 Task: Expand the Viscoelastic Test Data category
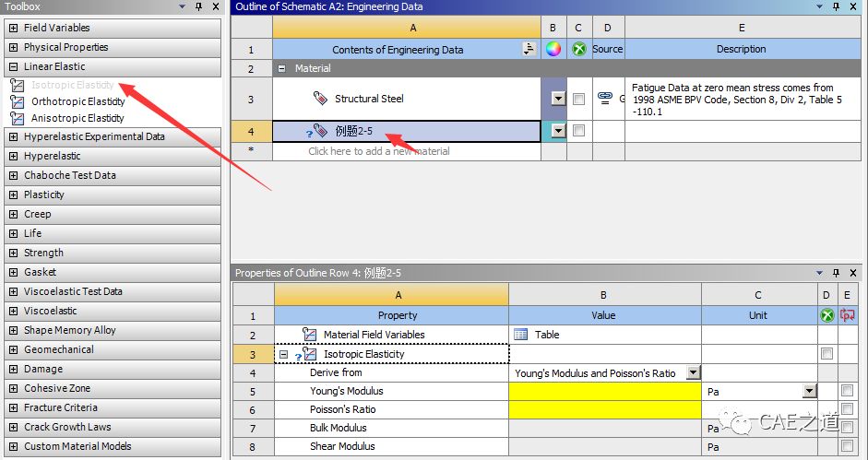[x=13, y=291]
